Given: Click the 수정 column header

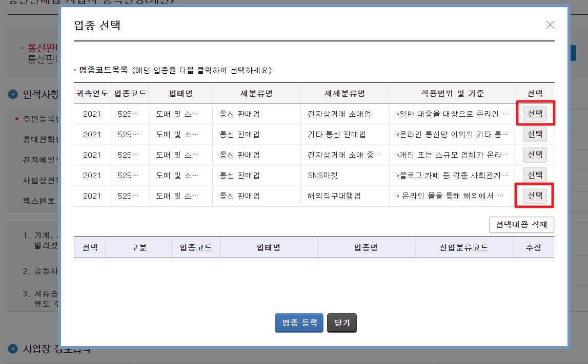Looking at the screenshot, I should [533, 247].
